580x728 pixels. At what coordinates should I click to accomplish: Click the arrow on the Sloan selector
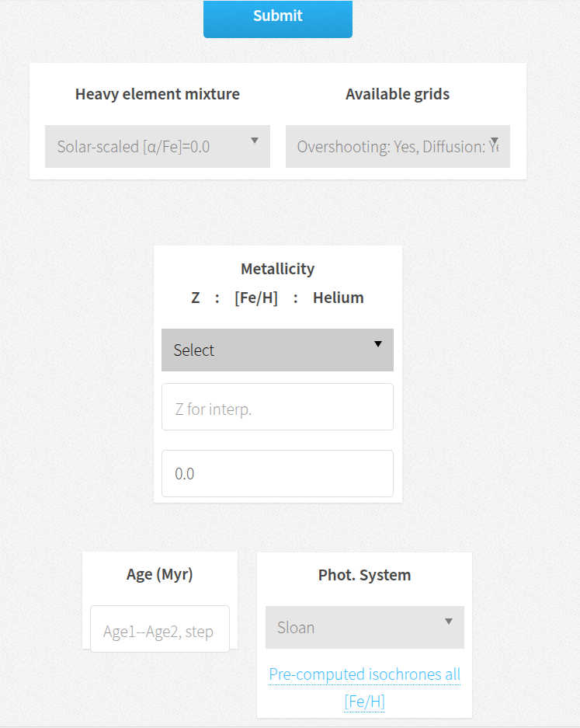tap(448, 622)
